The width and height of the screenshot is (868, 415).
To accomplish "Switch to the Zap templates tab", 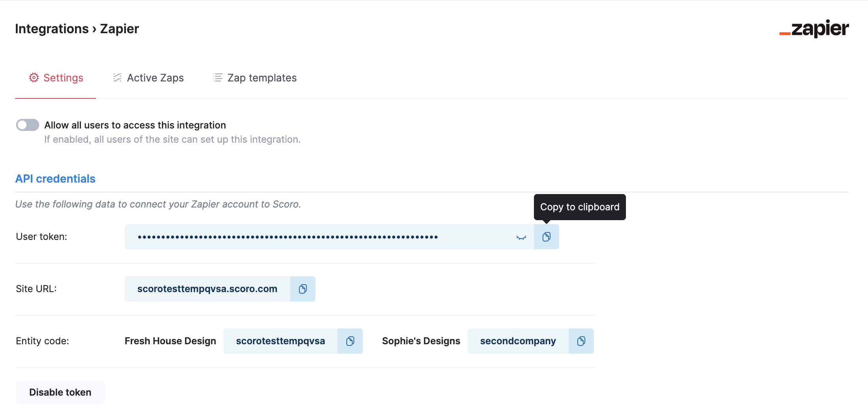I will point(255,78).
